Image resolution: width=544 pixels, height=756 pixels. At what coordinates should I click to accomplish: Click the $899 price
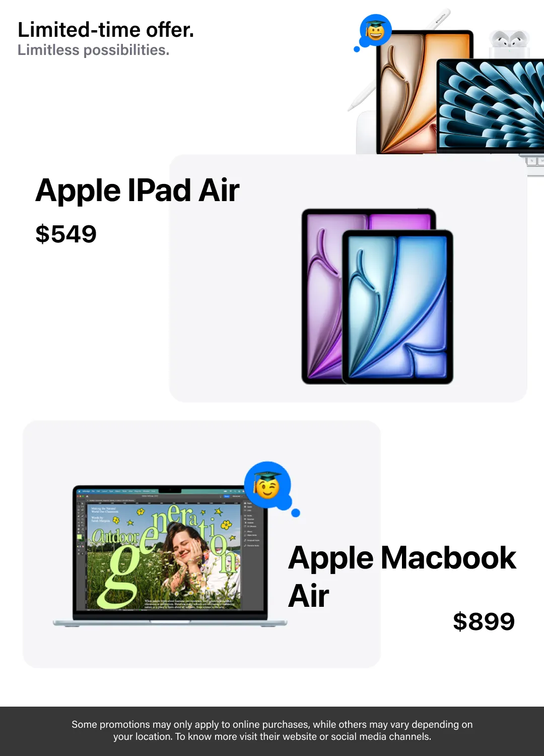tap(484, 621)
